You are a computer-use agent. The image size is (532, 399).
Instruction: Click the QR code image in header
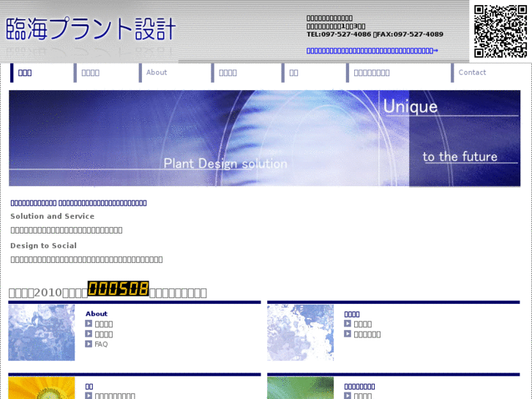click(500, 31)
